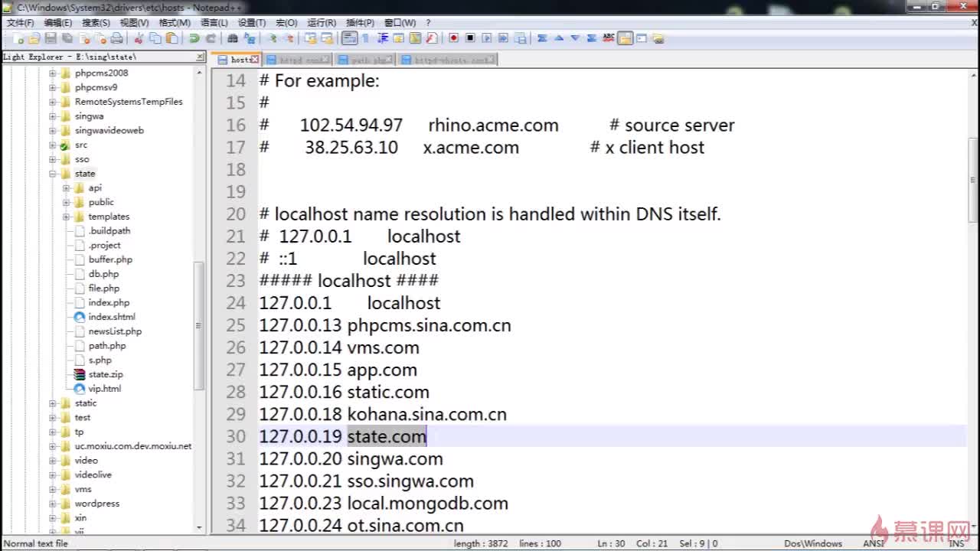This screenshot has width=980, height=551.
Task: Select buffer.php in the explorer tree
Action: 110,259
